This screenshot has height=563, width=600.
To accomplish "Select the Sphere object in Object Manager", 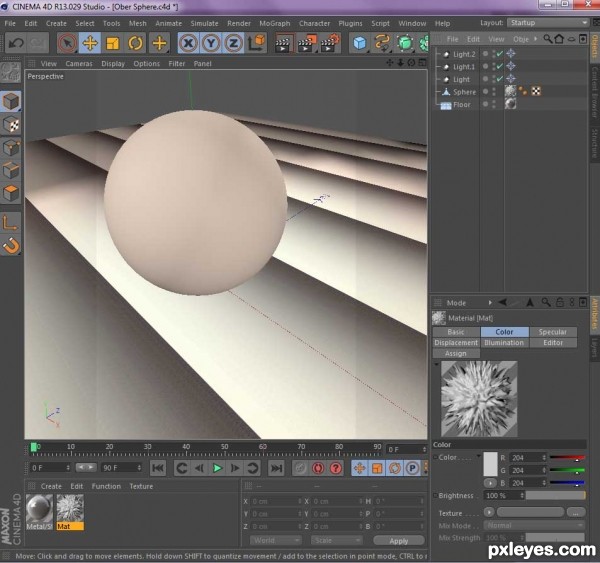I will [465, 92].
